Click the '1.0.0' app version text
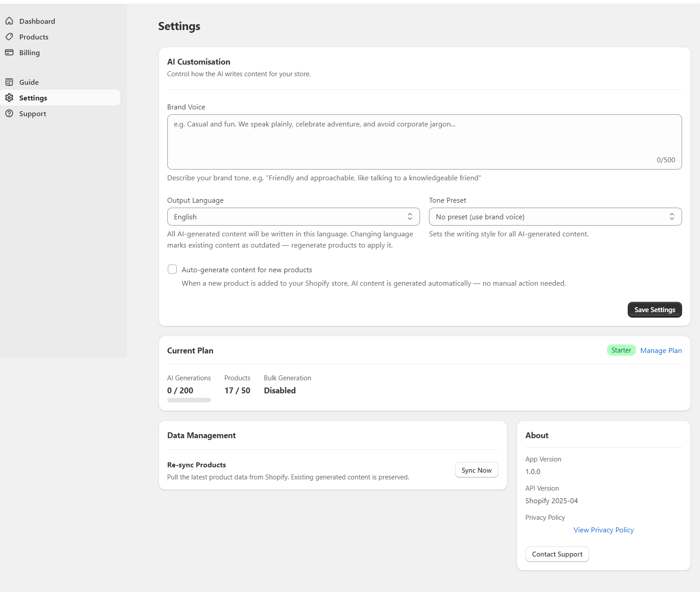The width and height of the screenshot is (700, 592). 533,472
